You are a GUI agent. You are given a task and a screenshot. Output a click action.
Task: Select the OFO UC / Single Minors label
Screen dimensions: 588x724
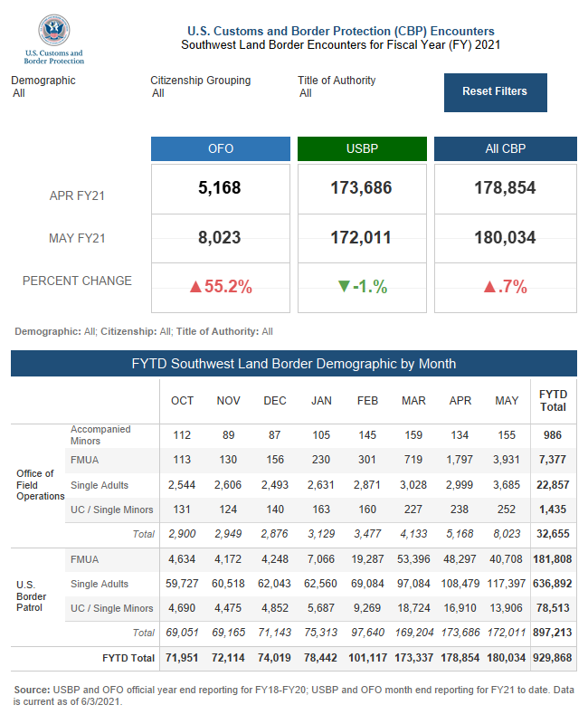111,510
